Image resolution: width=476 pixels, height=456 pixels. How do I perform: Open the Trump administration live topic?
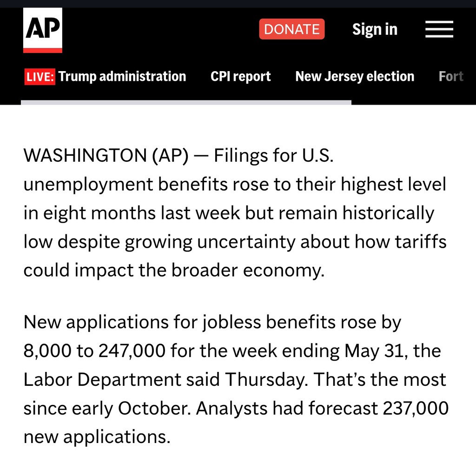coord(122,77)
